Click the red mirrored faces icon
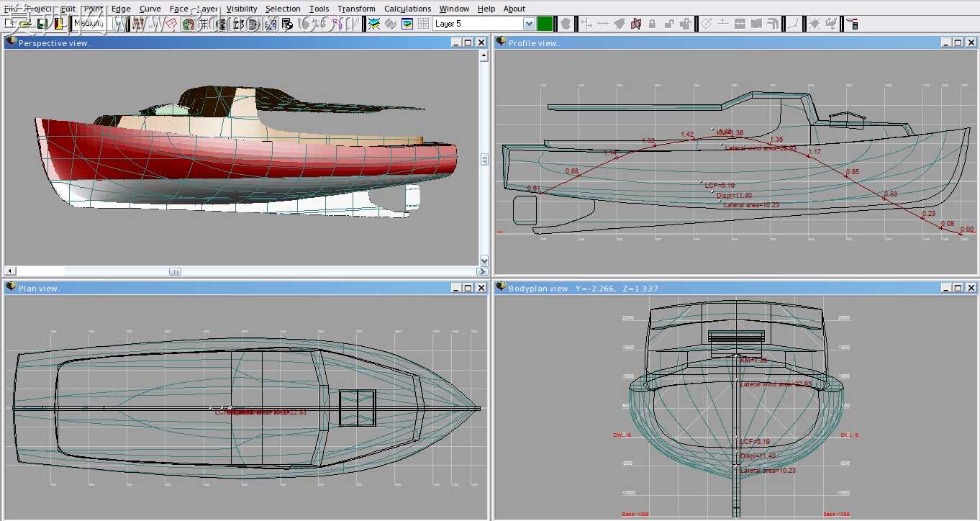 (x=636, y=24)
